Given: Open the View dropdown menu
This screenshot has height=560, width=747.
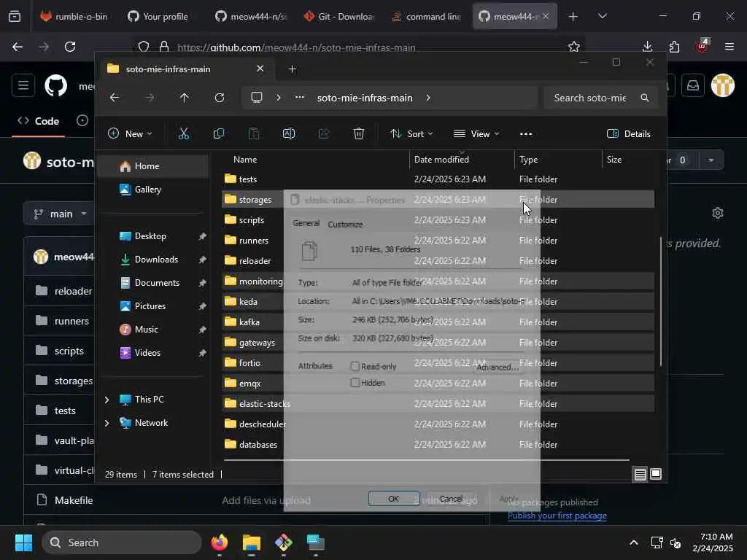Looking at the screenshot, I should [476, 134].
